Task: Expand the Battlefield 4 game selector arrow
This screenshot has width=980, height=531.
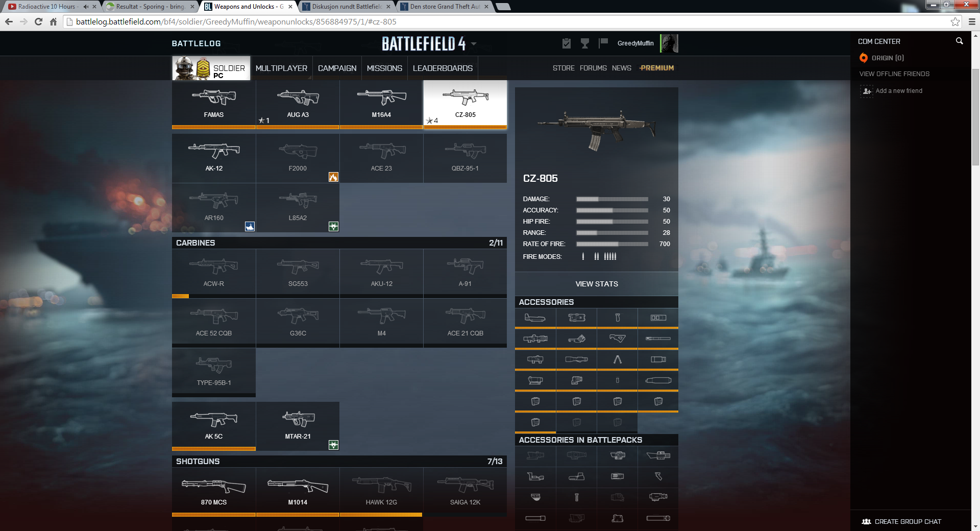Action: click(x=474, y=44)
